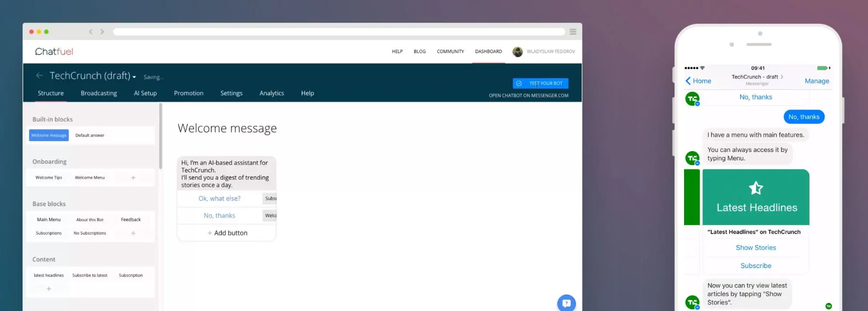This screenshot has width=868, height=311.
Task: Switch to the Structure tab
Action: 51,93
